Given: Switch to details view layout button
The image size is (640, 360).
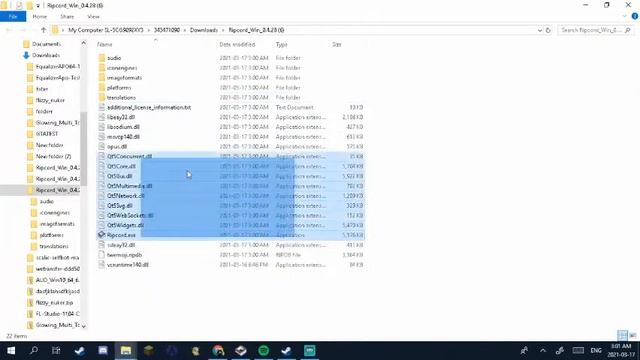Looking at the screenshot, I should pos(622,336).
